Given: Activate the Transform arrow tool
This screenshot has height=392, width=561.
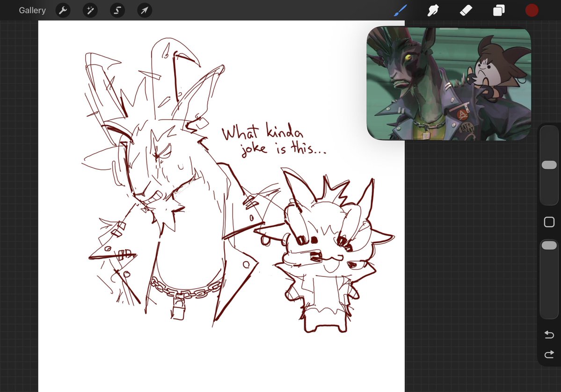Looking at the screenshot, I should point(145,10).
